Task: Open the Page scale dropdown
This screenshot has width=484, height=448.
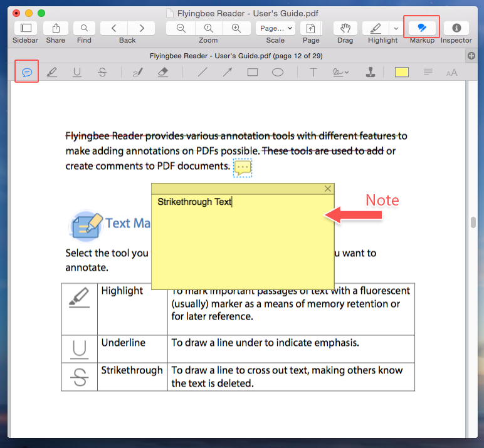Action: [275, 28]
